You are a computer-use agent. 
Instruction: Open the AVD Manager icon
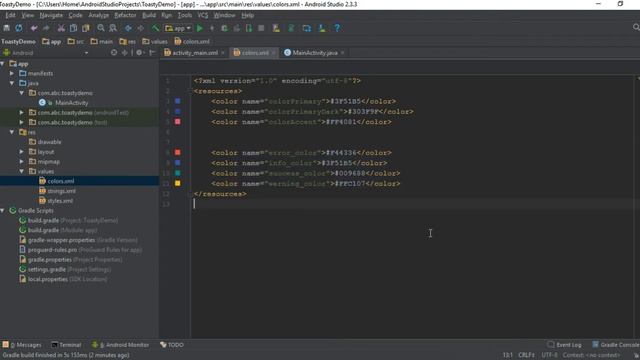pyautogui.click(x=276, y=28)
